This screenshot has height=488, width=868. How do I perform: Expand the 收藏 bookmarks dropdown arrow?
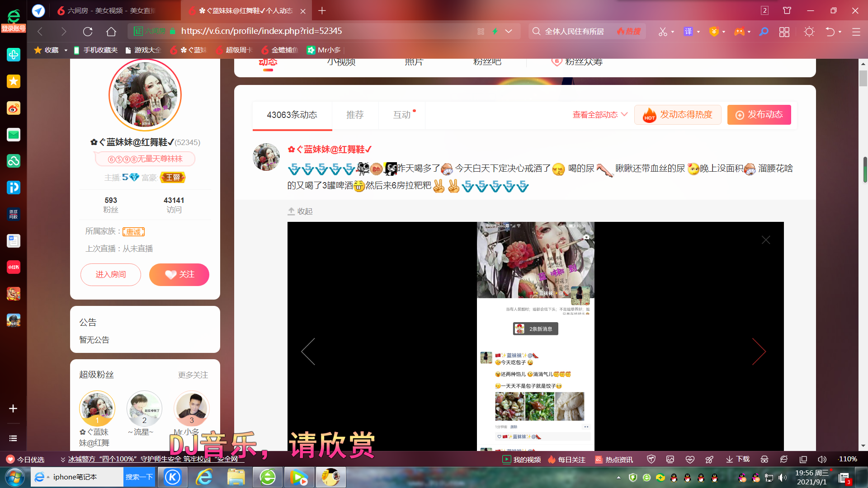(66, 50)
